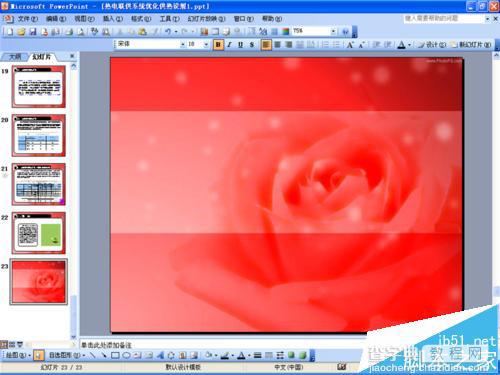The image size is (500, 375).
Task: Paste clipboard contents with the Paste icon
Action: pyautogui.click(x=143, y=32)
